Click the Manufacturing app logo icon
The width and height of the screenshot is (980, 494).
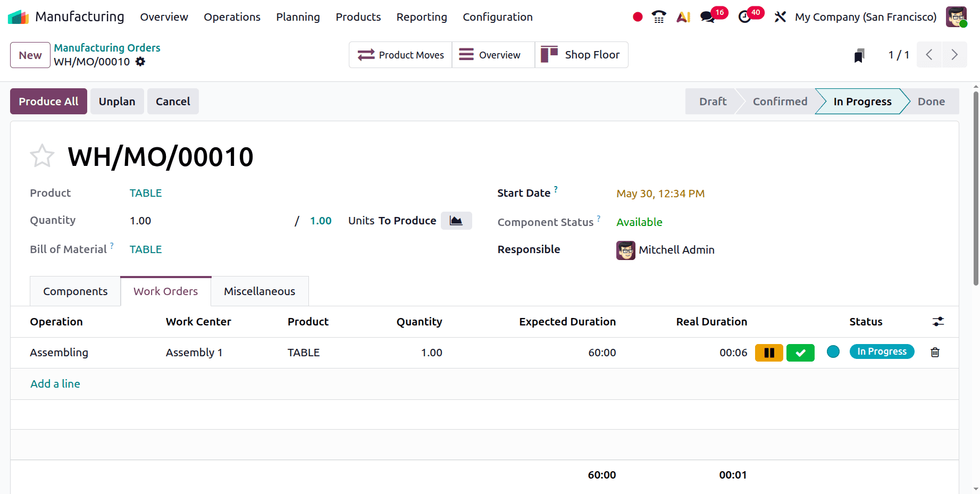pyautogui.click(x=19, y=17)
